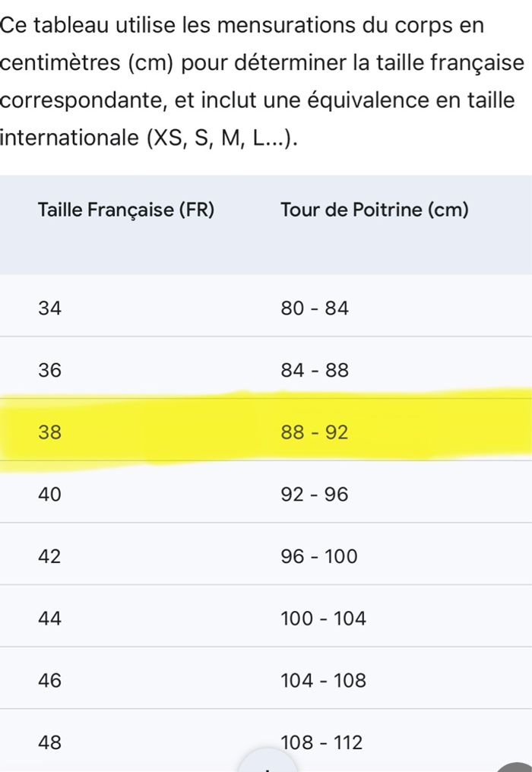Tap the intro paragraph about "mensurations du corps"
Viewport: 532px width, 772px height.
pyautogui.click(x=258, y=81)
